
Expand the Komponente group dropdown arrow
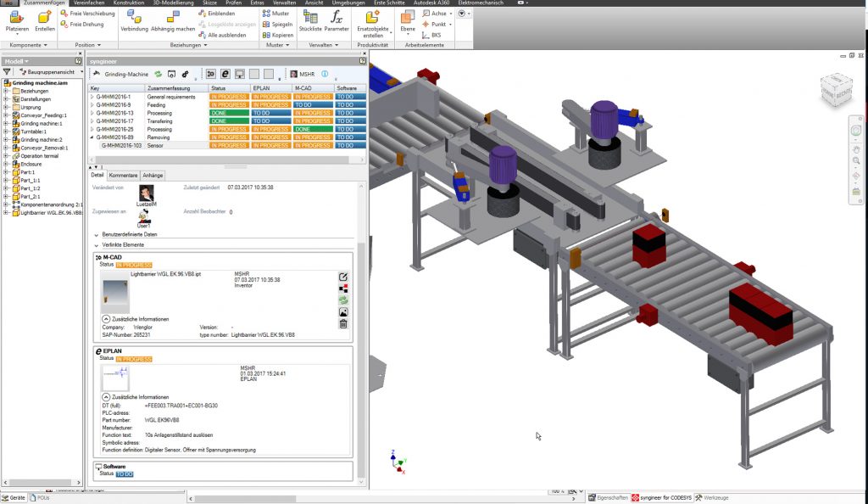[45, 44]
